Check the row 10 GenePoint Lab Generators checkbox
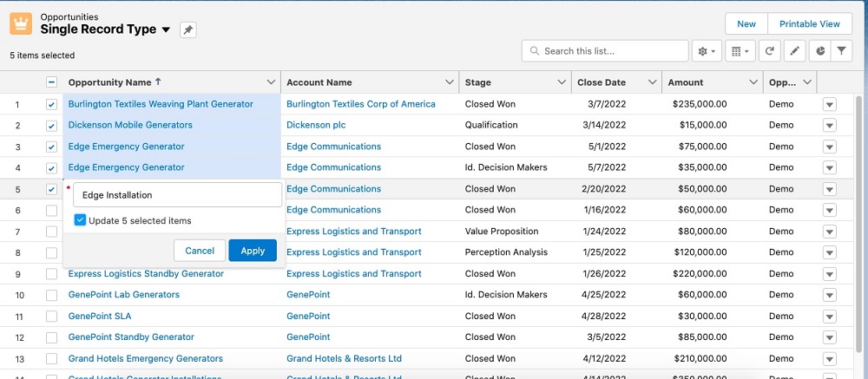868x379 pixels. [51, 295]
